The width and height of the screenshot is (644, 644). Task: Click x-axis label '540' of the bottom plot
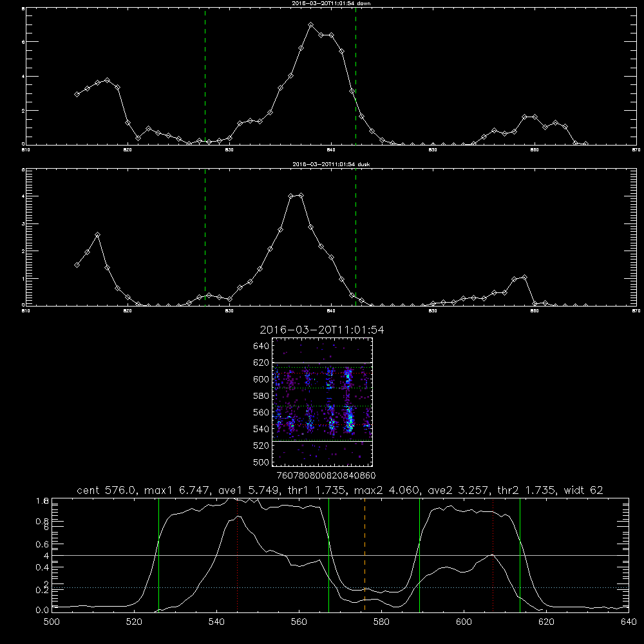[x=216, y=622]
